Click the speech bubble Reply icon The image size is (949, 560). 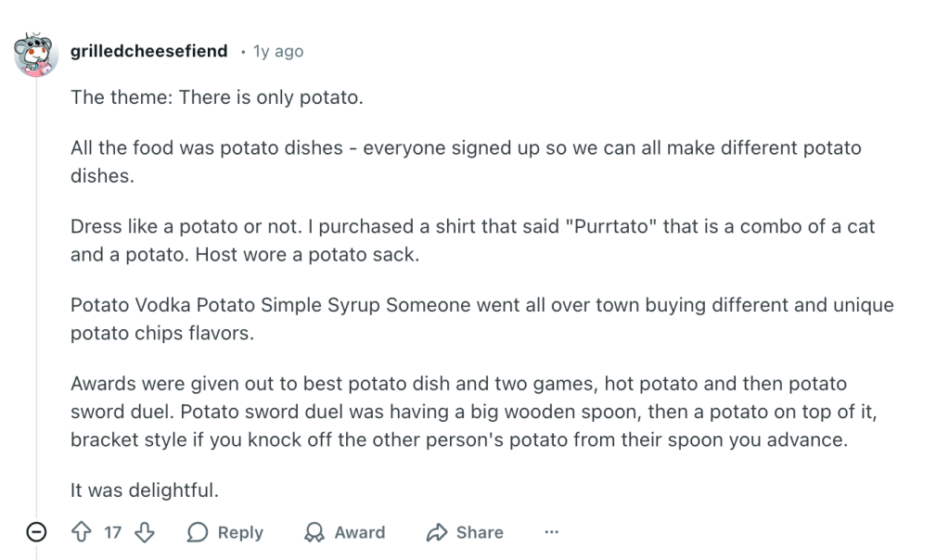pos(199,532)
